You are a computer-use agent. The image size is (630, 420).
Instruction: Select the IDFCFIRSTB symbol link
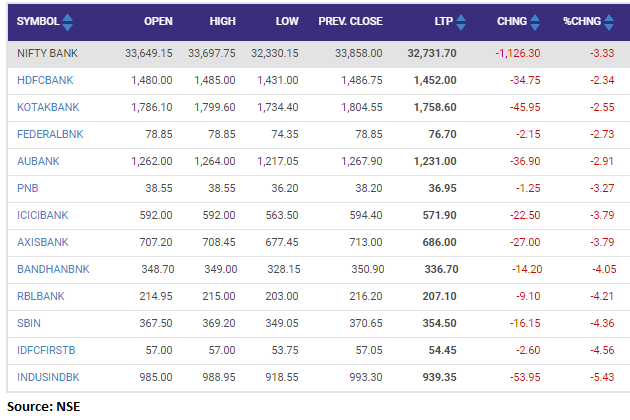tap(48, 351)
